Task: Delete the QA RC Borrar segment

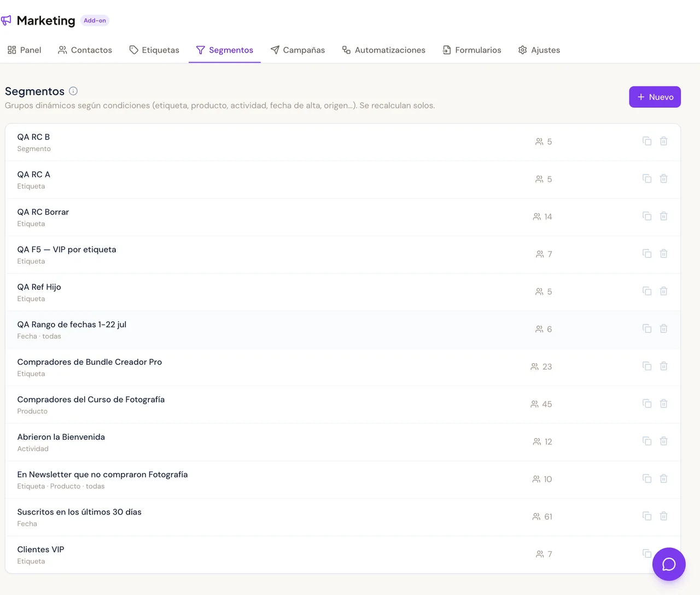Action: pyautogui.click(x=663, y=216)
